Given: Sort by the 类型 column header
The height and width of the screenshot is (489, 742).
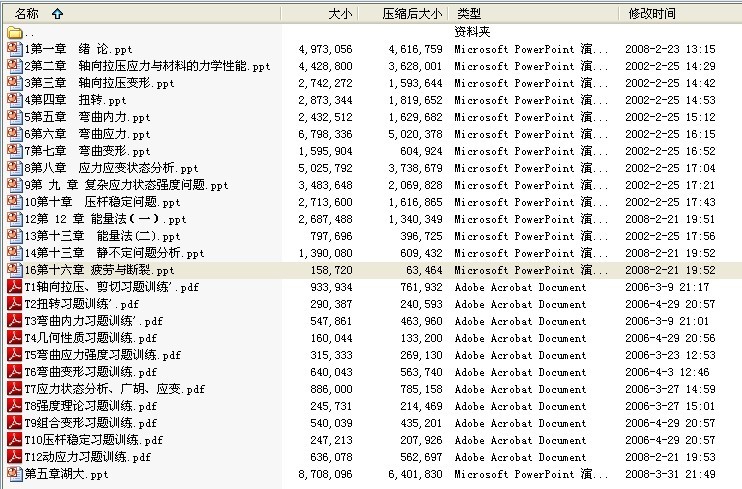Looking at the screenshot, I should (x=532, y=14).
